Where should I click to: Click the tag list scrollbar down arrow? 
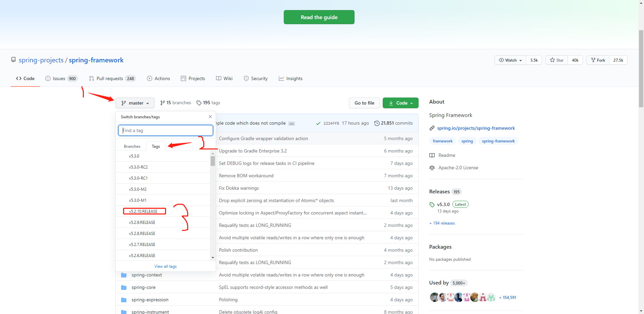(x=213, y=258)
